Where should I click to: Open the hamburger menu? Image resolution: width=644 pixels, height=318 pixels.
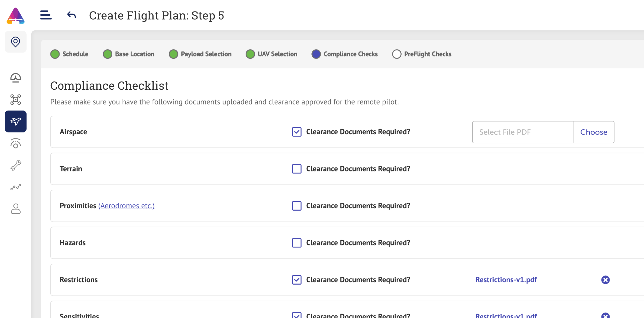(46, 15)
